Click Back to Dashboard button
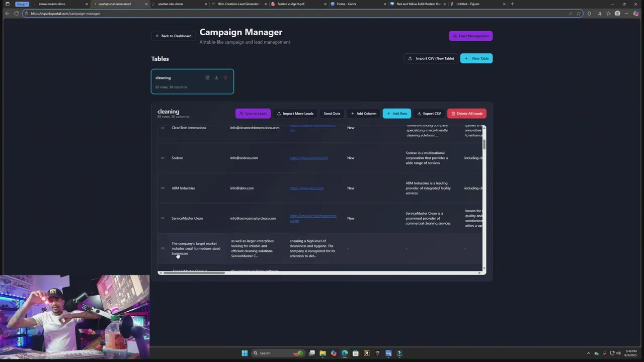Screen dimensions: 644x362 pyautogui.click(x=173, y=36)
